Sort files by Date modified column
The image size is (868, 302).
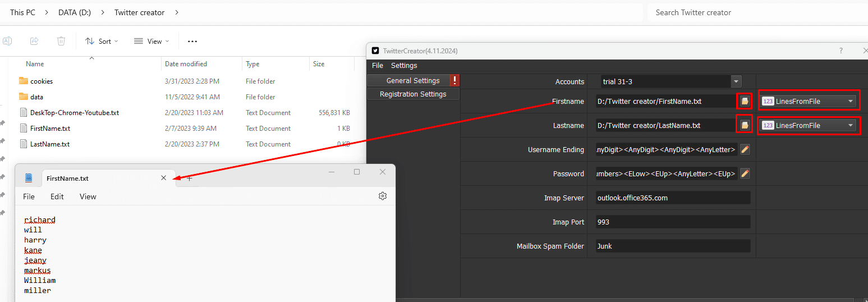tap(186, 64)
